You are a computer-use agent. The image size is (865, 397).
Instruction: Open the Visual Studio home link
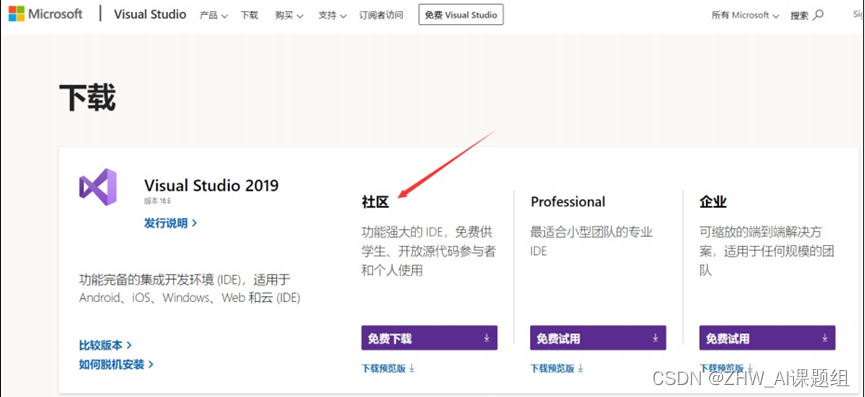(x=150, y=14)
